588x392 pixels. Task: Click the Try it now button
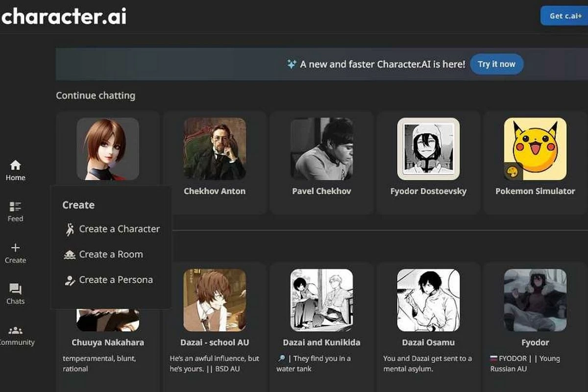(496, 64)
